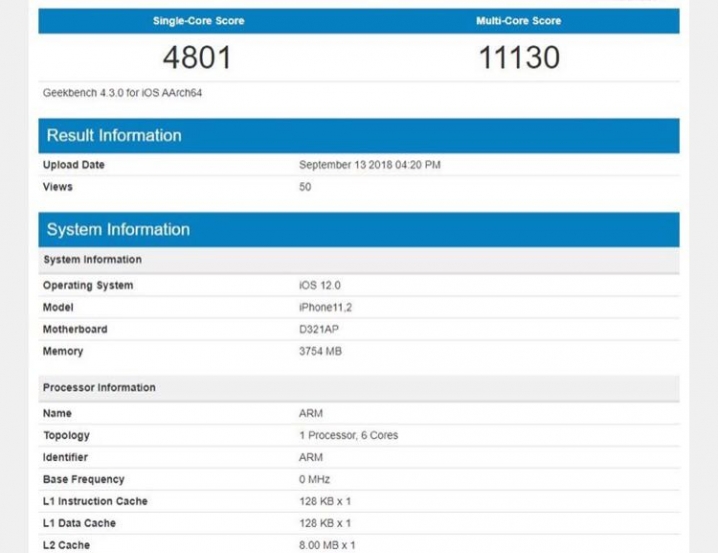Click the Motherboard label
Screen dimensions: 720x553
pyautogui.click(x=75, y=329)
